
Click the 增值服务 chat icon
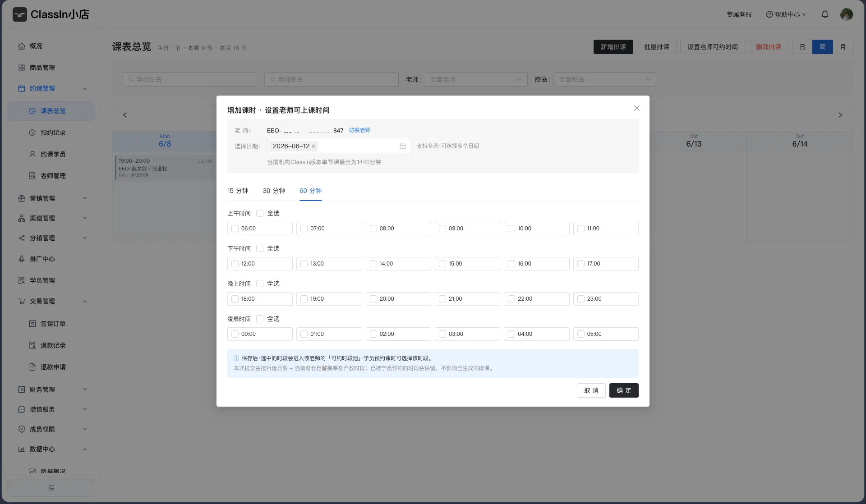tap(22, 409)
